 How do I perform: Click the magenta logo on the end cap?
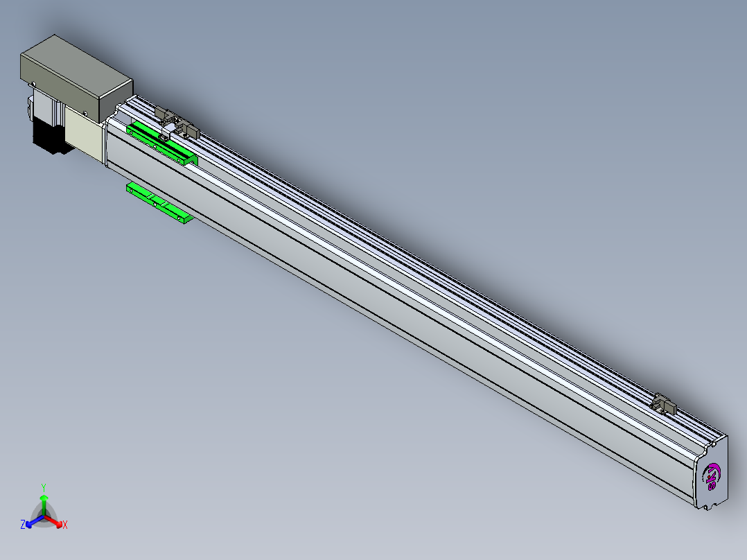pyautogui.click(x=712, y=477)
